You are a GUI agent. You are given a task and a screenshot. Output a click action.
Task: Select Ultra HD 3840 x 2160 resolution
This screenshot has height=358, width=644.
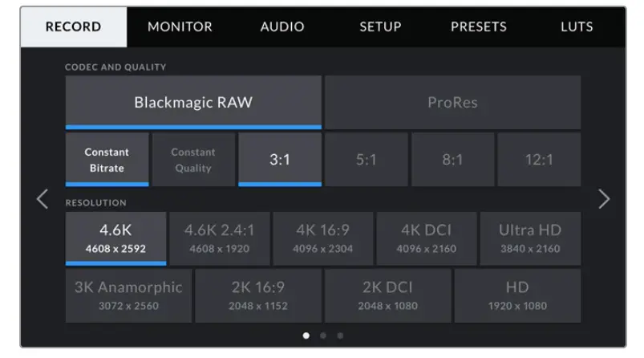(x=530, y=239)
